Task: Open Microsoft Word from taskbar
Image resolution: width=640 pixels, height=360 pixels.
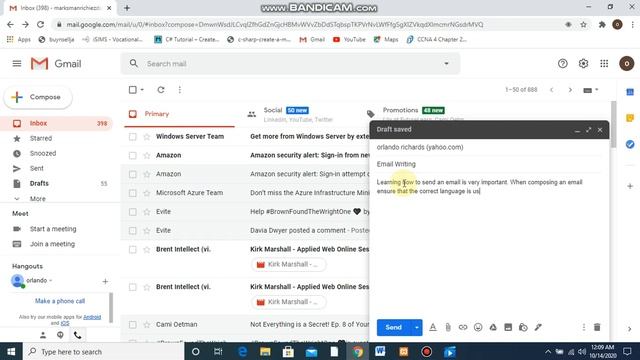Action: coord(380,351)
